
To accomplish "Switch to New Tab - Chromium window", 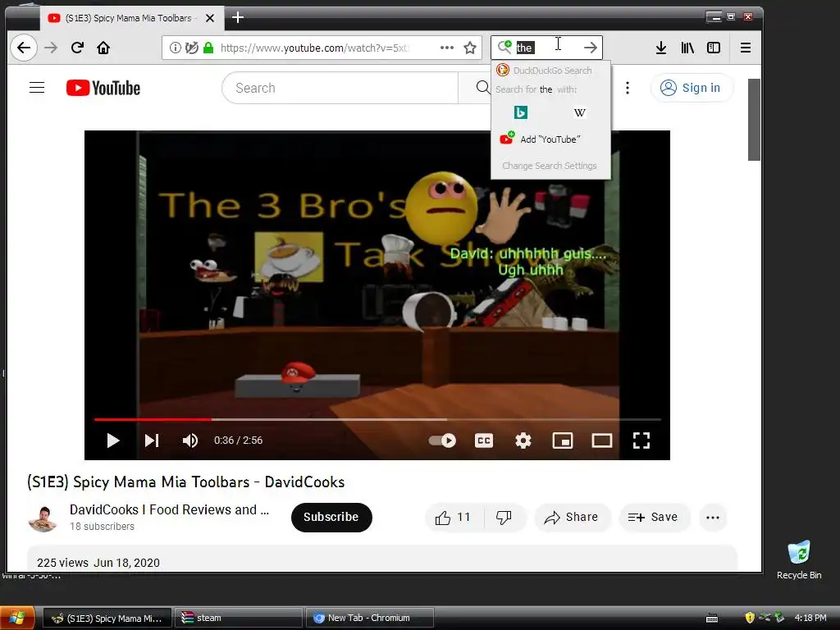I will [x=370, y=618].
